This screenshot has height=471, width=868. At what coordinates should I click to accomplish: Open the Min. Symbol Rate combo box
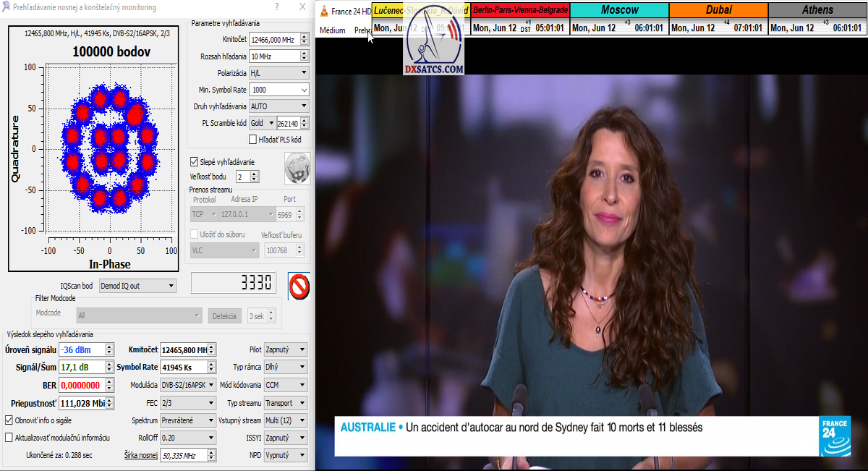click(278, 90)
